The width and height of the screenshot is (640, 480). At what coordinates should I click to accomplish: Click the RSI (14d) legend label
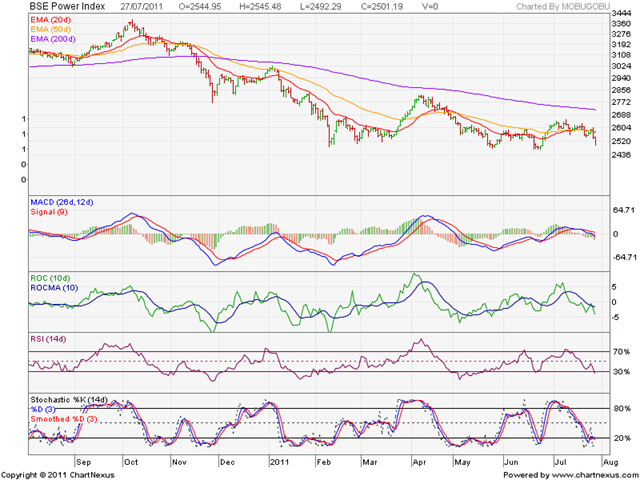(x=48, y=339)
